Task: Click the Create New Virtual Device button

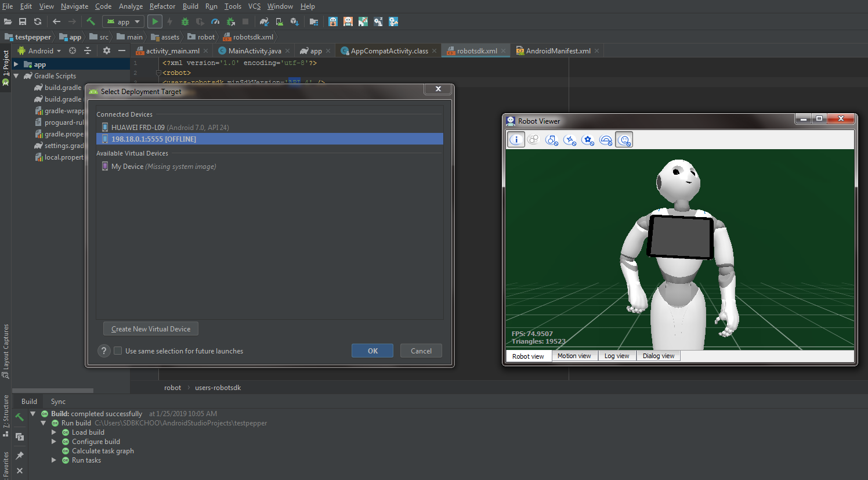Action: (x=151, y=329)
